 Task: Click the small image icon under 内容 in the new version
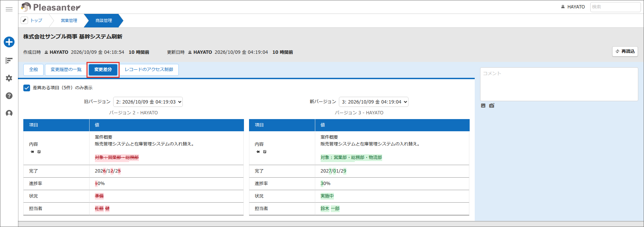tap(265, 152)
